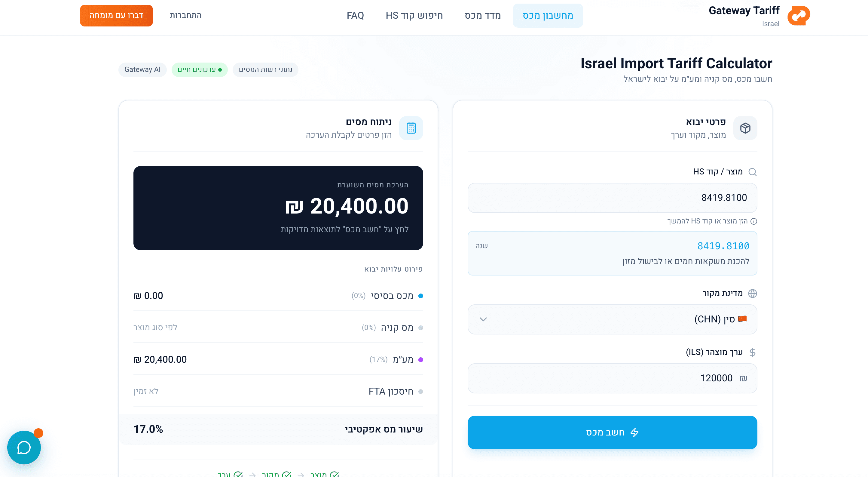
Task: Select the 8419.8100 HS suggestion result
Action: point(612,253)
